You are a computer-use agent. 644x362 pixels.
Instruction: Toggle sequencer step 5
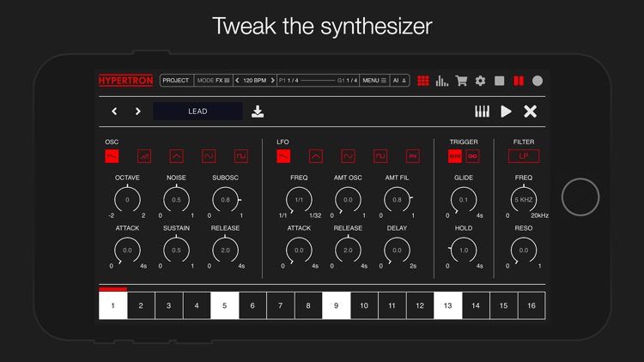225,305
